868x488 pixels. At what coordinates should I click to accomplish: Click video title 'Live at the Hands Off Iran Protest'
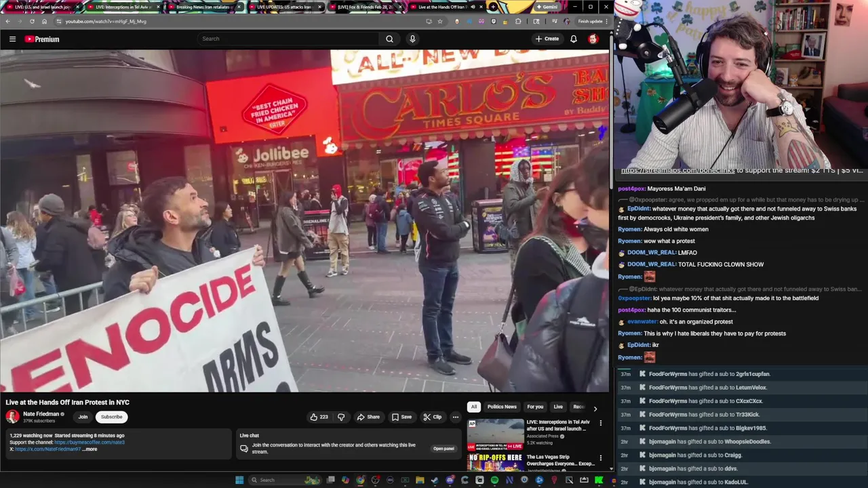tap(67, 403)
